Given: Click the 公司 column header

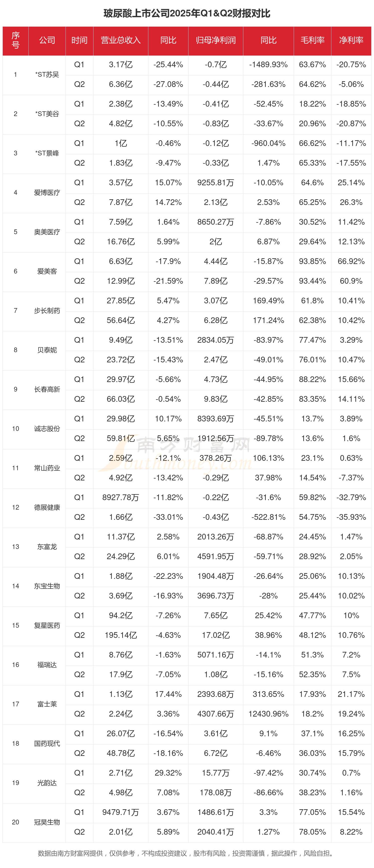Looking at the screenshot, I should point(47,40).
